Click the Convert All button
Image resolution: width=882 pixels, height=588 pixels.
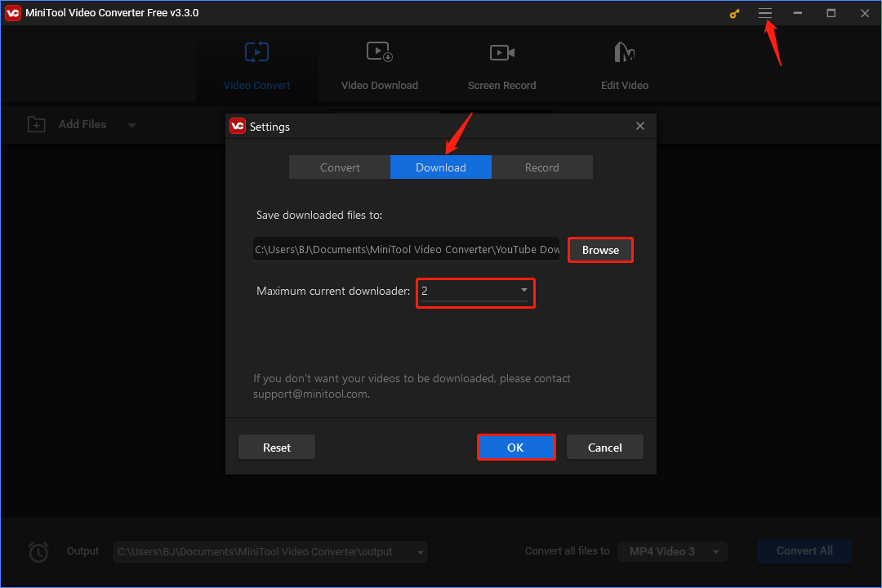804,551
